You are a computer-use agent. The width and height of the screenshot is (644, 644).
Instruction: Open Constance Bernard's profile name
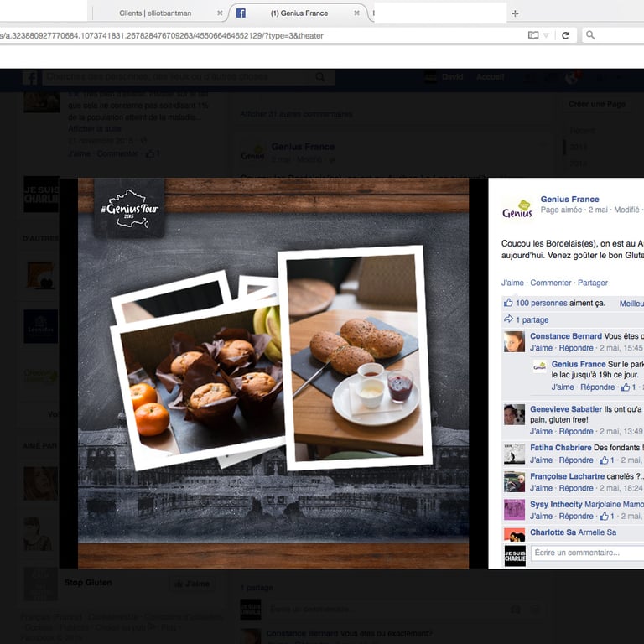click(x=566, y=336)
